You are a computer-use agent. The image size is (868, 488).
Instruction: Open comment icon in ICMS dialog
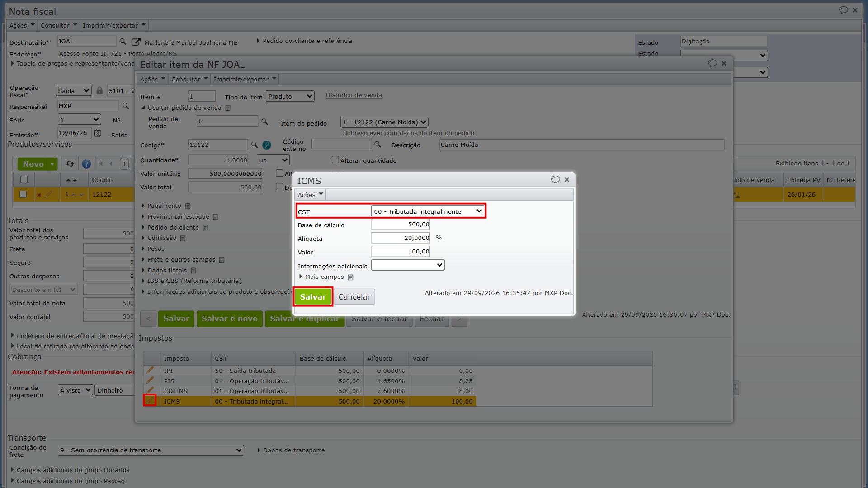coord(555,179)
